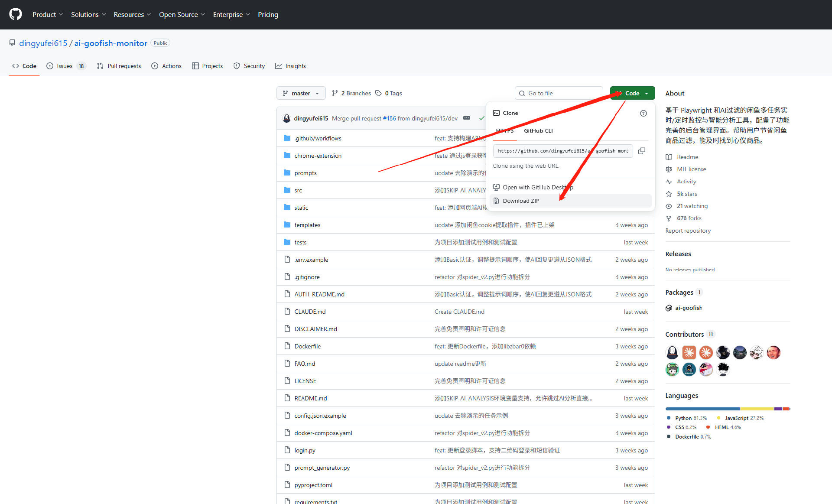Expand the Product menu
Viewport: 832px width, 504px height.
[x=48, y=14]
